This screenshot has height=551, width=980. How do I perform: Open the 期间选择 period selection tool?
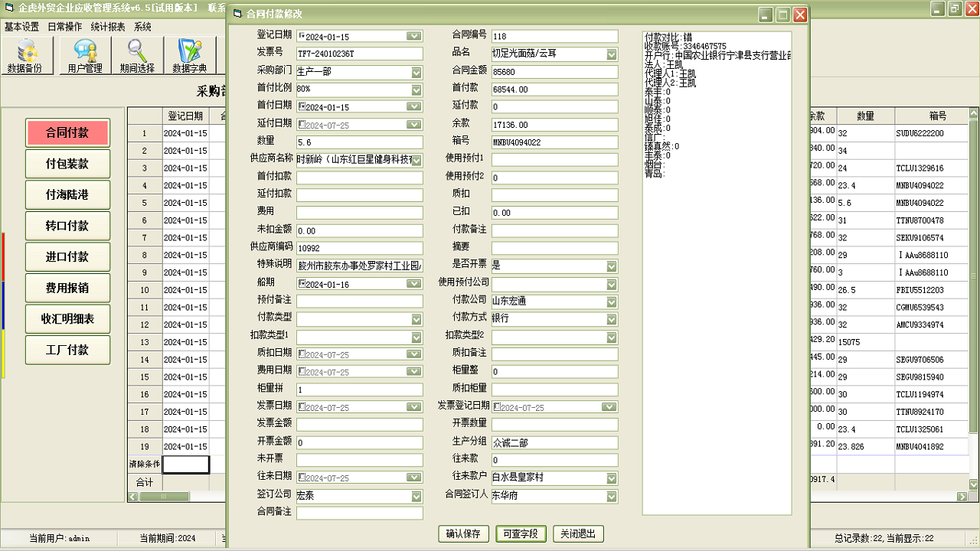(x=137, y=55)
